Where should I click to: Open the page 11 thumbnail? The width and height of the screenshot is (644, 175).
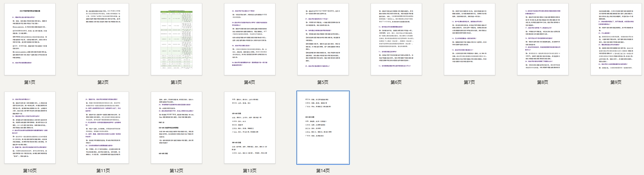(x=103, y=128)
